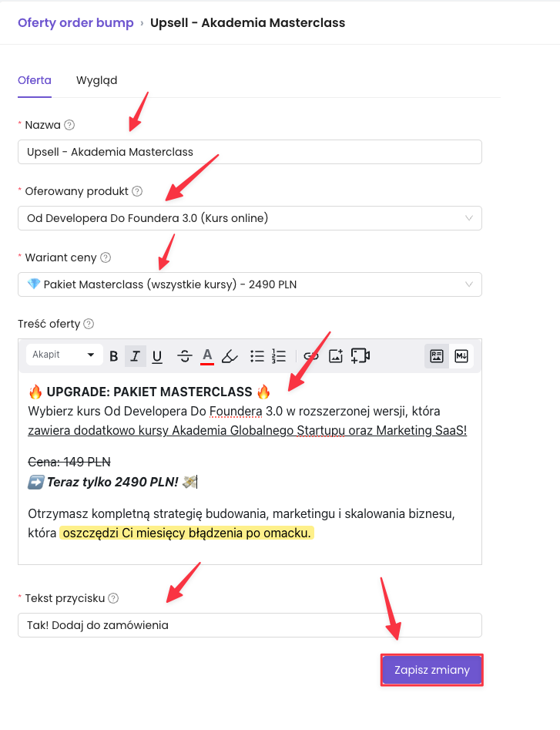Switch to the Markdown editor mode

pyautogui.click(x=461, y=355)
